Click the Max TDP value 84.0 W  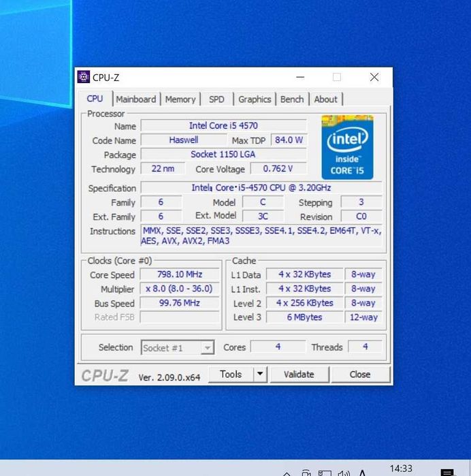point(289,140)
